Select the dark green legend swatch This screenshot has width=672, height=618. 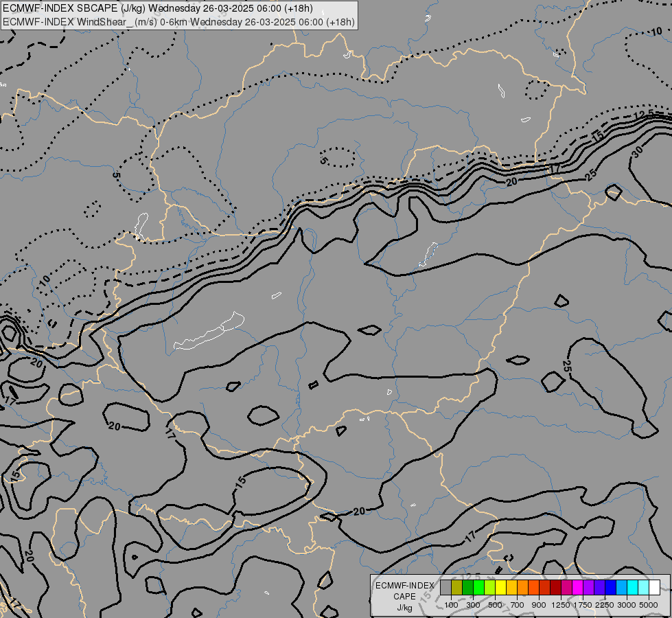(468, 588)
